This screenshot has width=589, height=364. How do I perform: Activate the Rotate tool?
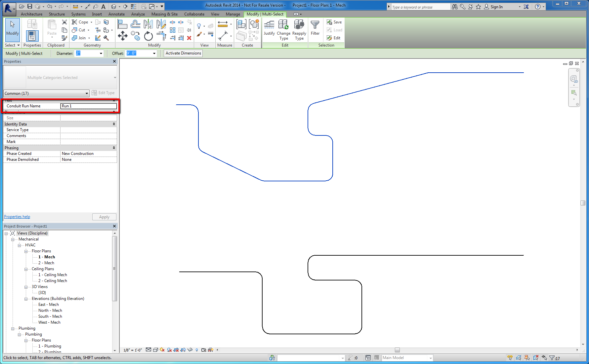point(148,36)
